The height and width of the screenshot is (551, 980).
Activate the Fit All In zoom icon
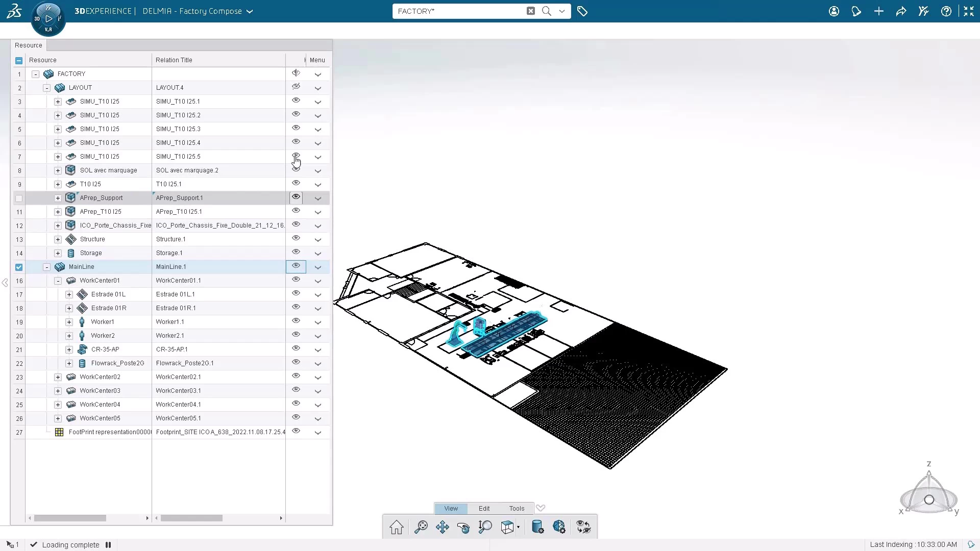[x=421, y=527]
